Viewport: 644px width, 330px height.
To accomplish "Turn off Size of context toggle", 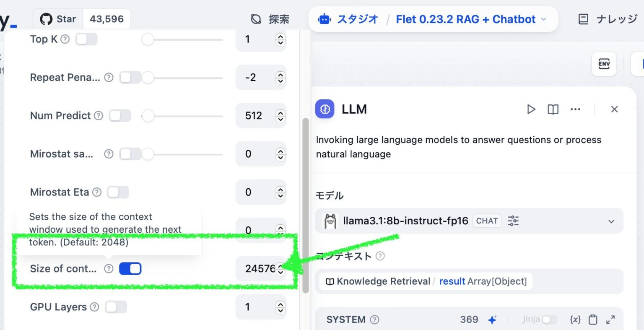I will tap(130, 269).
